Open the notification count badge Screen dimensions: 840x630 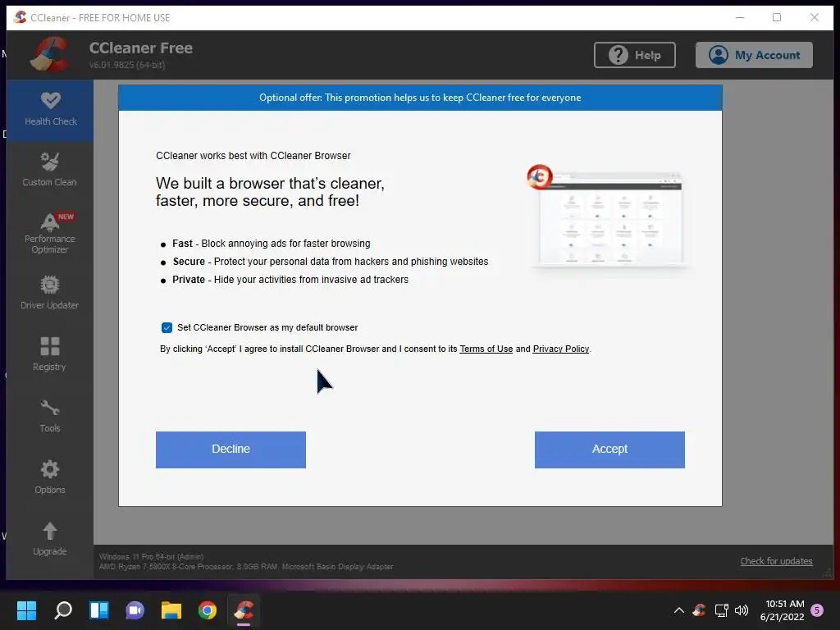click(x=817, y=610)
